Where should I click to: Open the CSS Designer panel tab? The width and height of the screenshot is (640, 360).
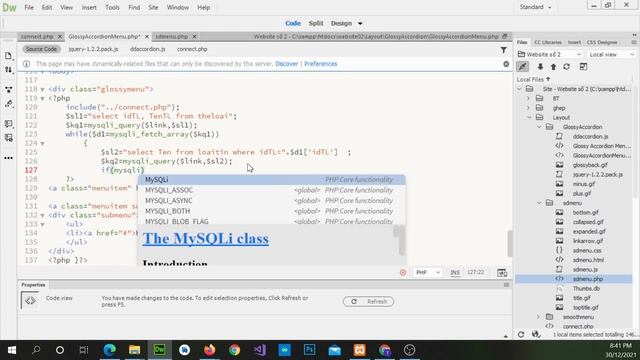[x=602, y=42]
